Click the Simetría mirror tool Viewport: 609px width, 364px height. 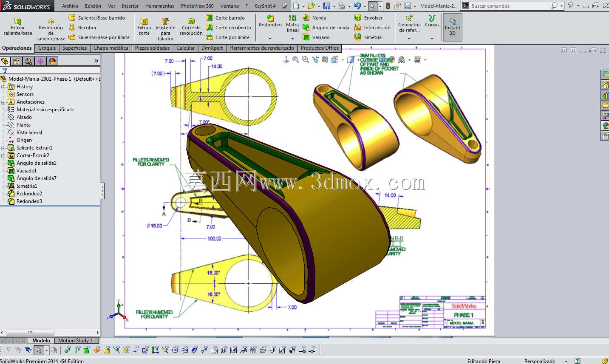[x=368, y=37]
